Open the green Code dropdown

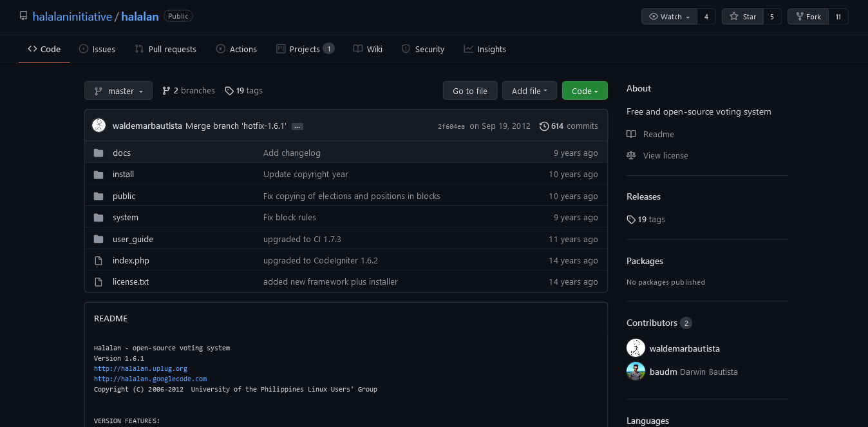click(585, 91)
